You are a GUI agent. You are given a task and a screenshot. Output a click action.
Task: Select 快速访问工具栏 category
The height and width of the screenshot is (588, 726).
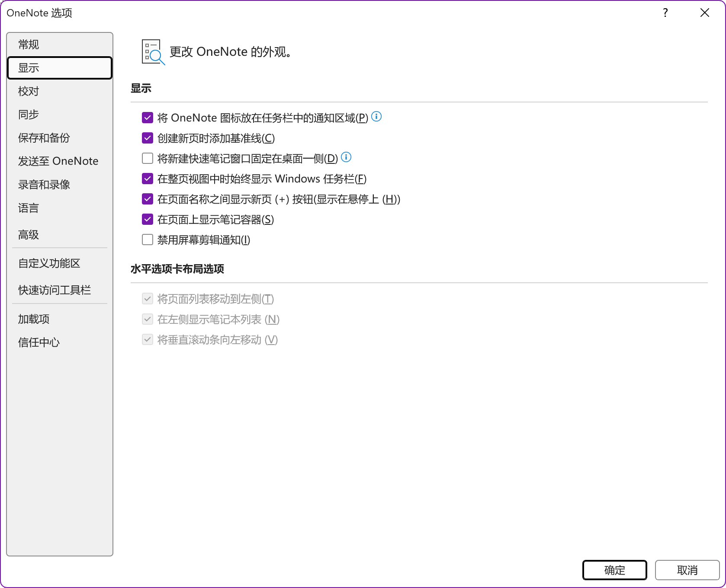(x=60, y=290)
